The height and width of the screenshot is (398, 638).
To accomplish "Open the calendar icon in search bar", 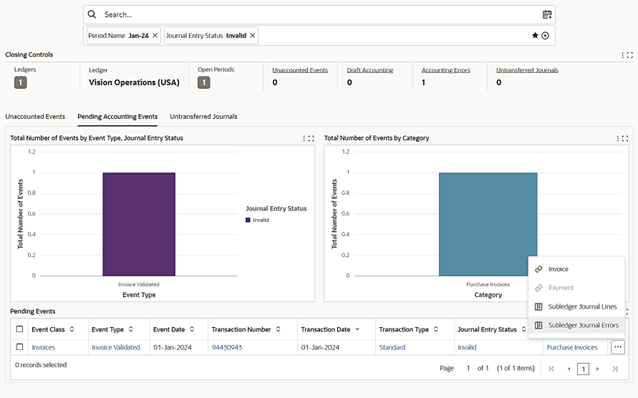I will (x=547, y=15).
